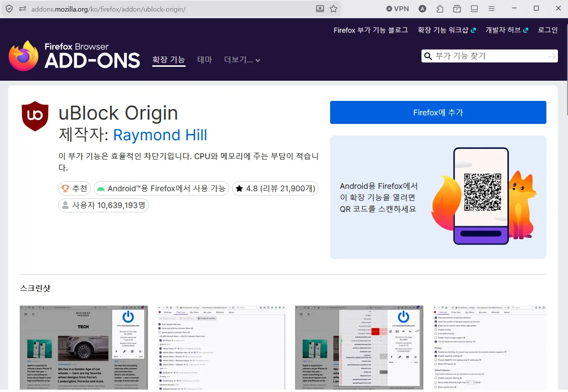Click the uBlock Origin shield icon
This screenshot has height=392, width=568.
coord(35,116)
